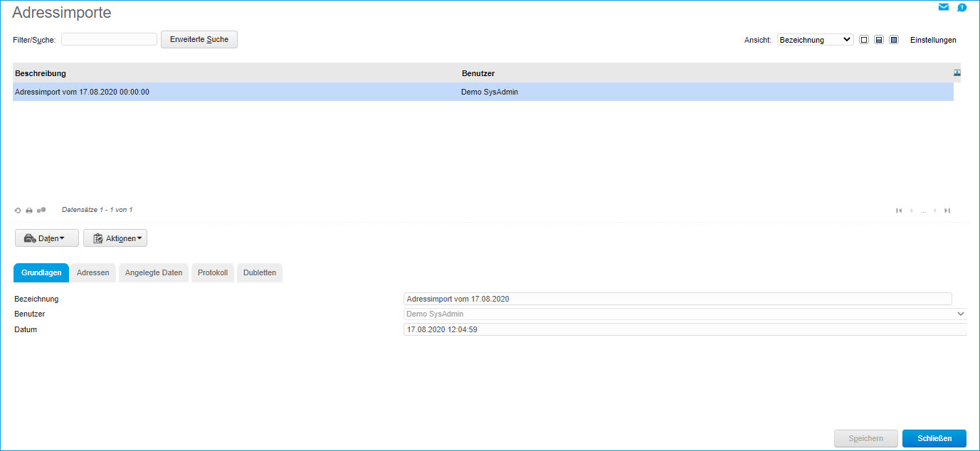Open the Ansicht Bezeichnung dropdown
The width and height of the screenshot is (980, 451).
[x=815, y=40]
